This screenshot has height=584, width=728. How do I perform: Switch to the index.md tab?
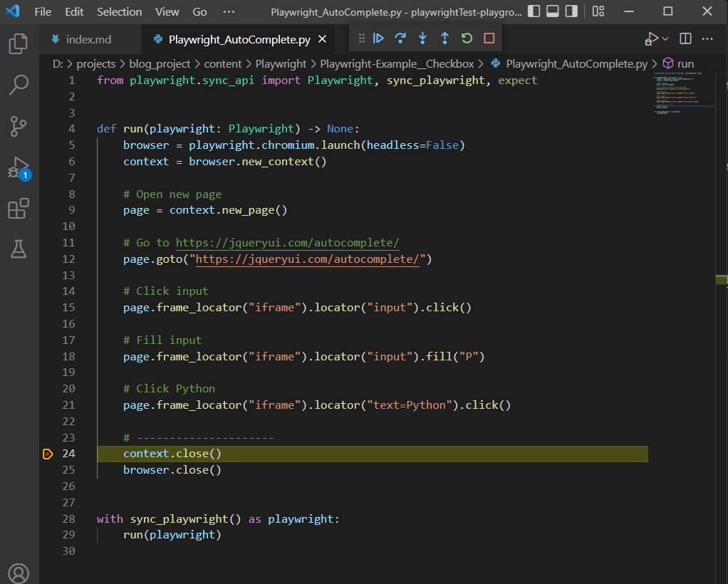coord(88,39)
